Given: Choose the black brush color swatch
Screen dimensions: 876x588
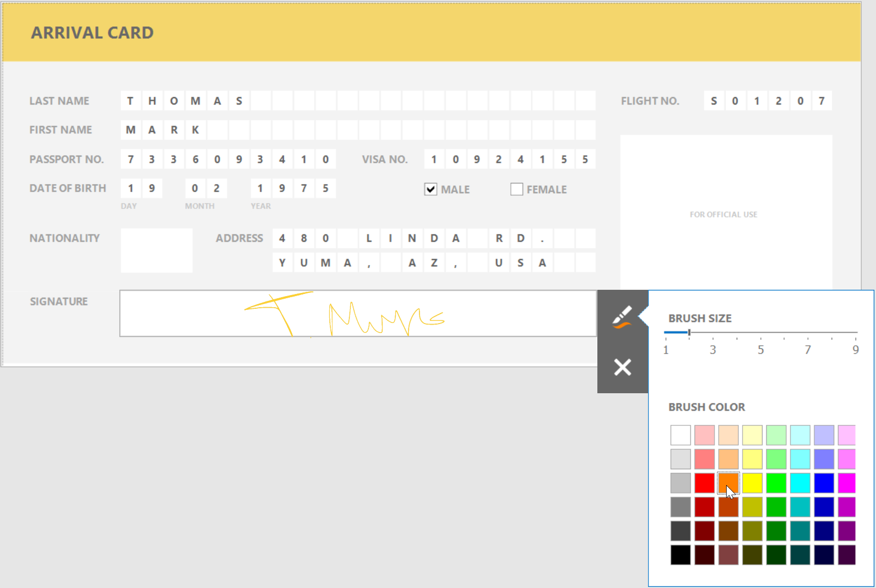Looking at the screenshot, I should [681, 555].
